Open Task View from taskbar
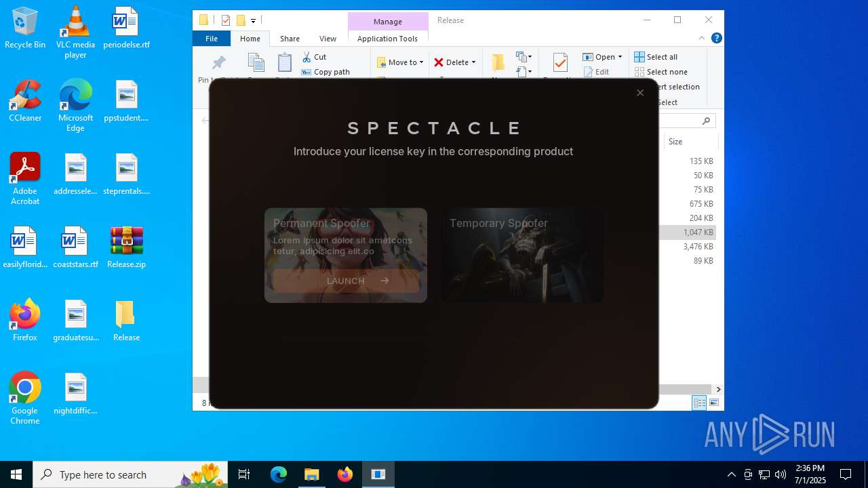The width and height of the screenshot is (868, 488). (x=244, y=474)
